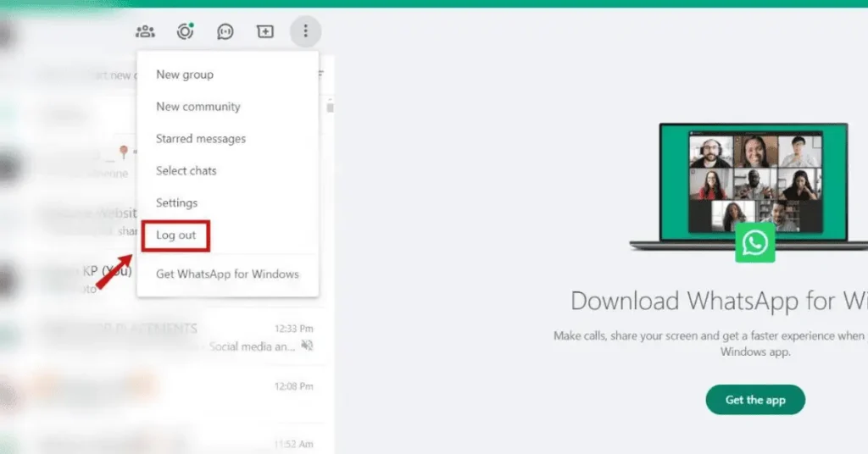Screen dimensions: 868x454
Task: Open the chat dated 12:08 Pm
Action: point(166,393)
